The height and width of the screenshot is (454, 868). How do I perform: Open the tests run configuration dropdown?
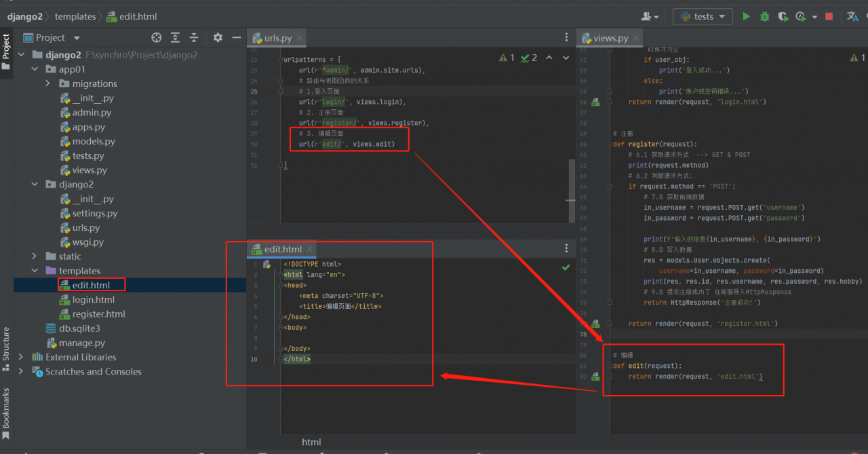pyautogui.click(x=703, y=16)
